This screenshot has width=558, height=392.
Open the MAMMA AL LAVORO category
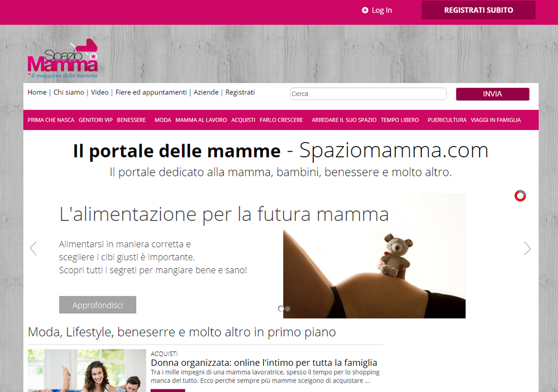[x=201, y=120]
